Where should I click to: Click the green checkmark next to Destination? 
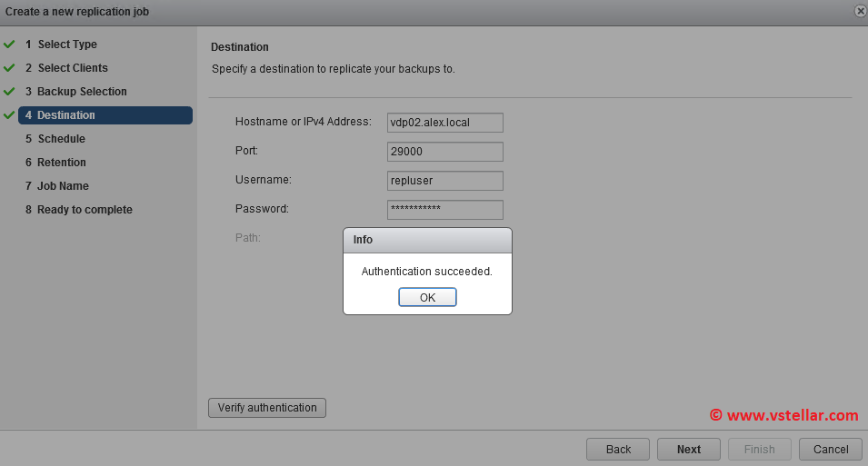[x=9, y=115]
